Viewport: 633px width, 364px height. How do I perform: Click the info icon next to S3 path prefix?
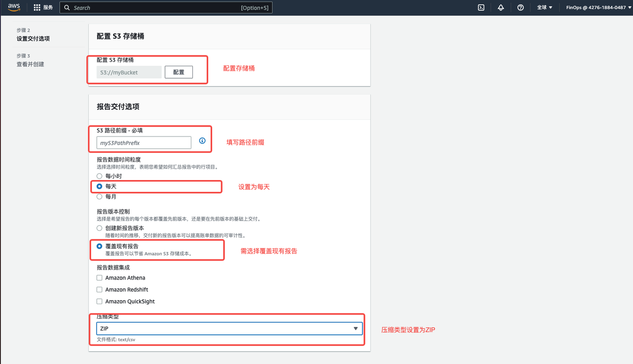[202, 141]
